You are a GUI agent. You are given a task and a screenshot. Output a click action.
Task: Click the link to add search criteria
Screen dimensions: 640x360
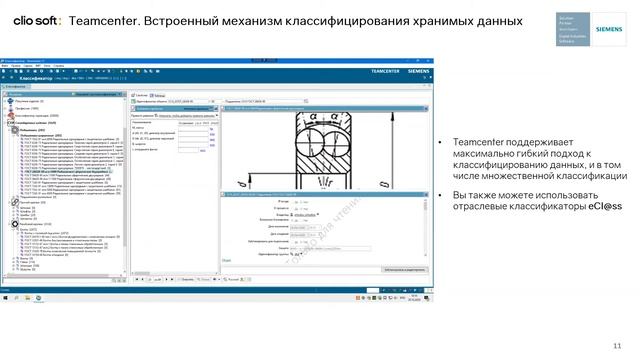pyautogui.click(x=187, y=116)
